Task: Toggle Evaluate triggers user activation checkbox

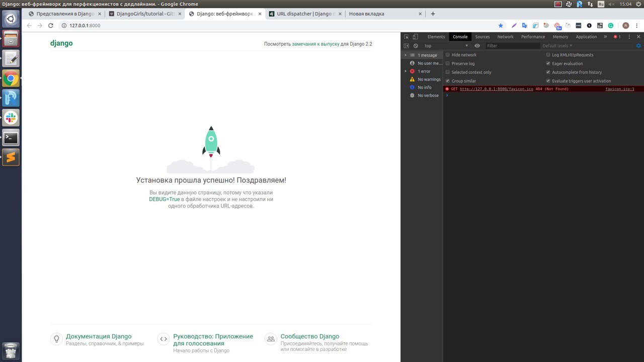Action: coord(548,81)
